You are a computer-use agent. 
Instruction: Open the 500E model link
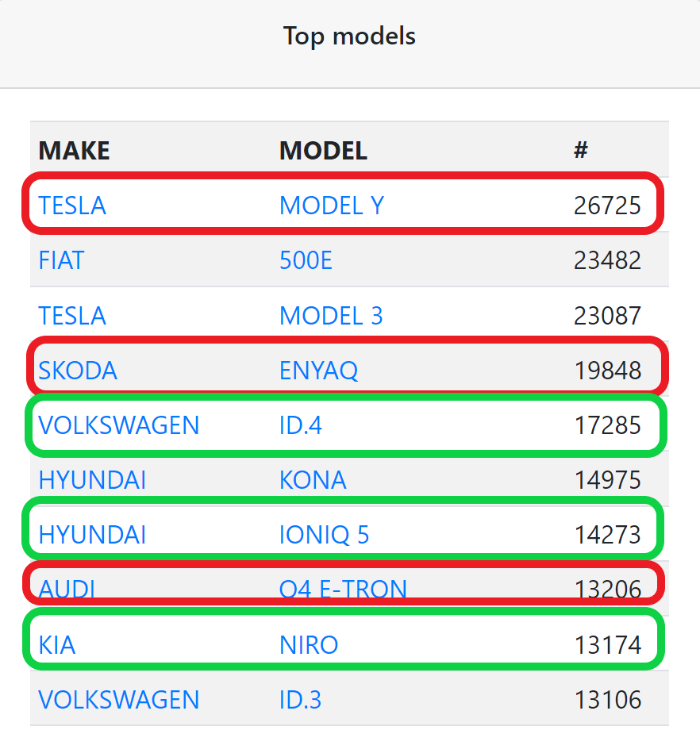[306, 260]
